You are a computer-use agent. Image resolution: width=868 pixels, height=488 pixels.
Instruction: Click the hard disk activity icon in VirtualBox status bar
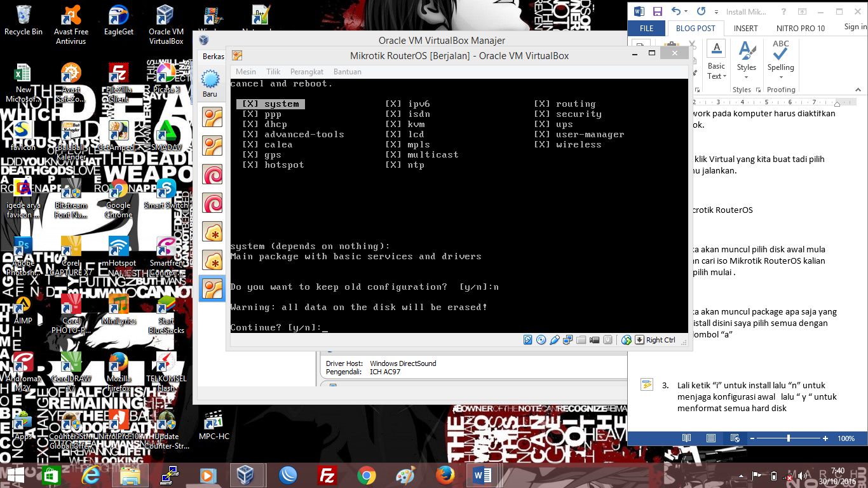[x=527, y=340]
